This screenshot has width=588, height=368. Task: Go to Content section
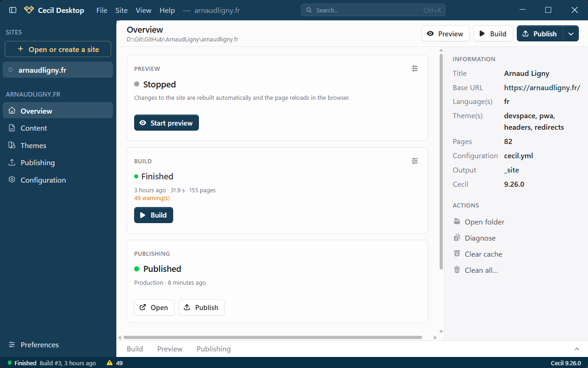click(x=58, y=128)
